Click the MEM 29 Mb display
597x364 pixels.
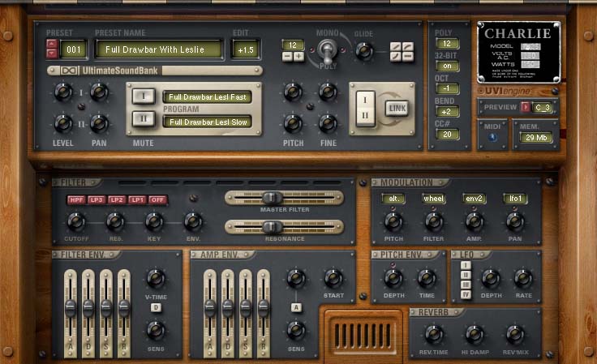click(x=536, y=137)
